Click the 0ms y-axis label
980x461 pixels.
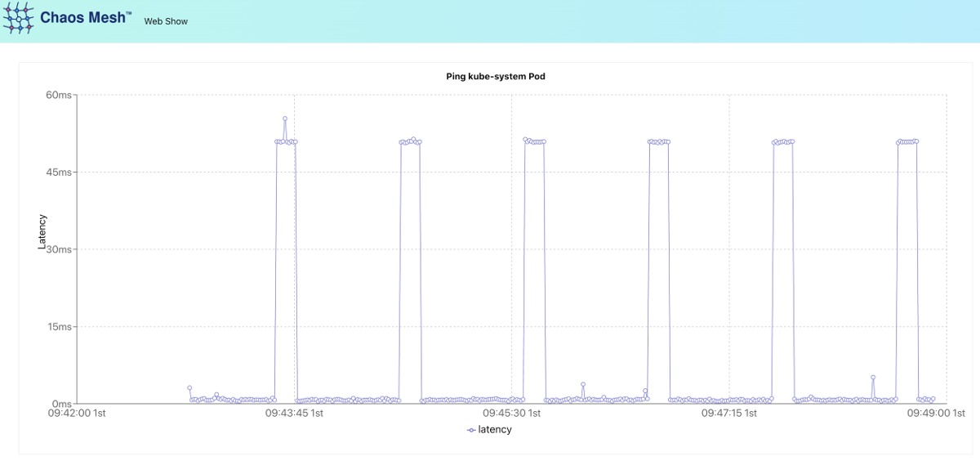(x=62, y=404)
